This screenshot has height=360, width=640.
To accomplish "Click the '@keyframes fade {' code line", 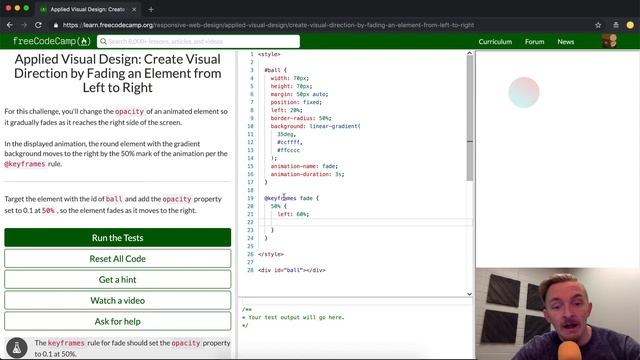I will click(291, 198).
